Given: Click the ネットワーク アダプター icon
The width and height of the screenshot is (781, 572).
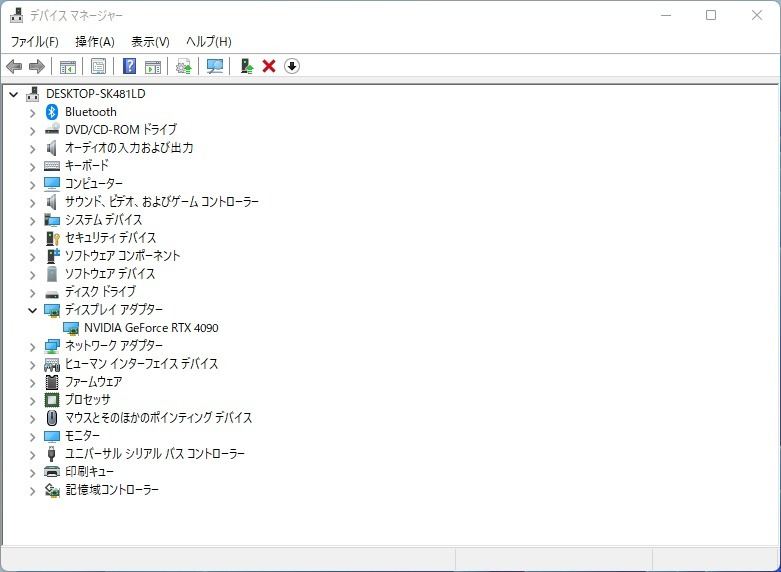Looking at the screenshot, I should coord(52,346).
